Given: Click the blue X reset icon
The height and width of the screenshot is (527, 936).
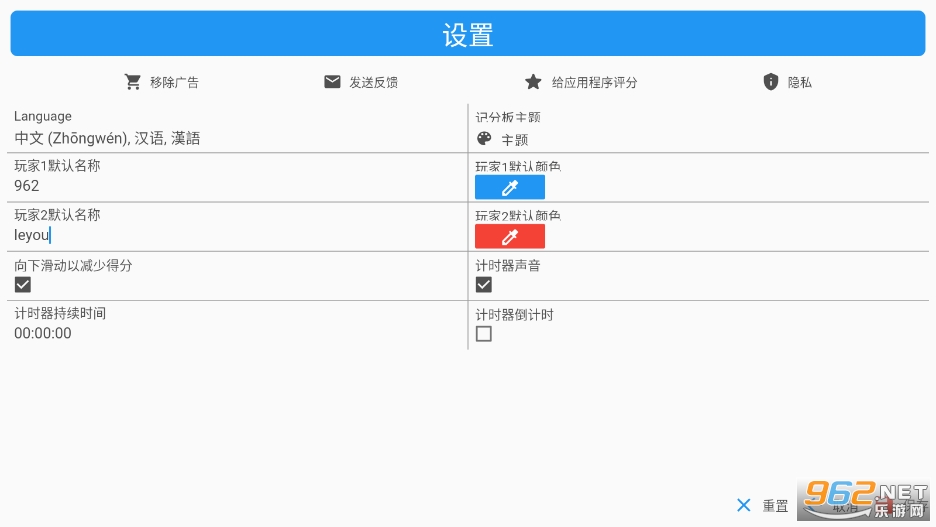Looking at the screenshot, I should (743, 505).
